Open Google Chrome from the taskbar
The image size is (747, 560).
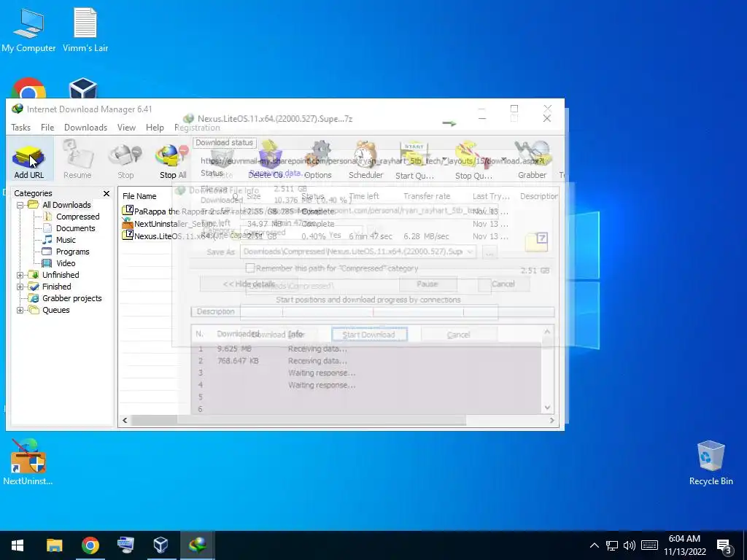(90, 545)
